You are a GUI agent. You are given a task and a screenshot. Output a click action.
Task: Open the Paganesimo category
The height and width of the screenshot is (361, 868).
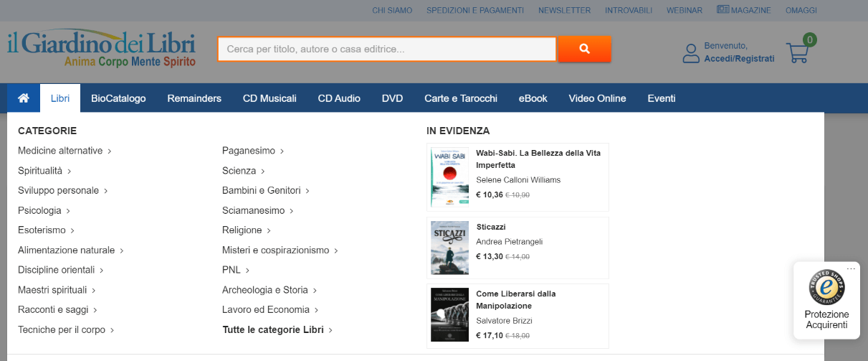pos(253,151)
